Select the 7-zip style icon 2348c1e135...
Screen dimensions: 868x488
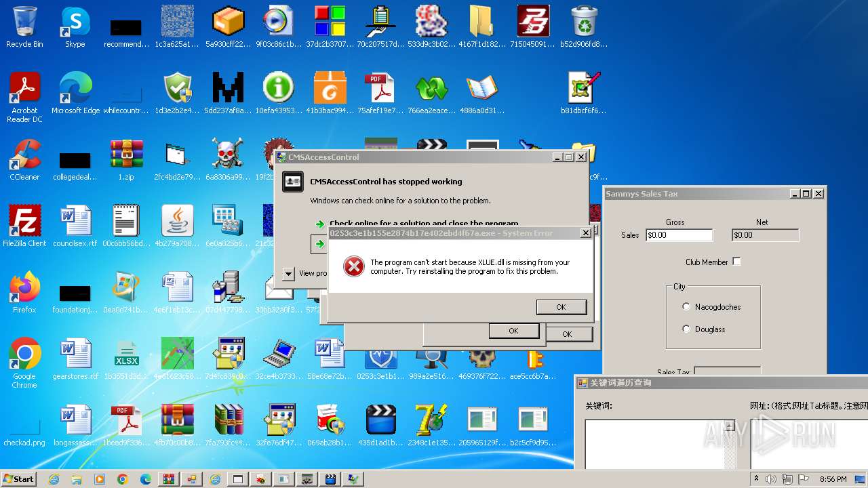[431, 426]
